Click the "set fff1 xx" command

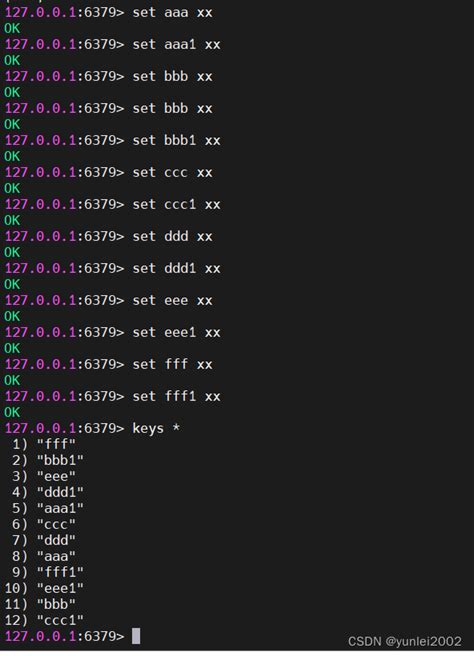(176, 396)
